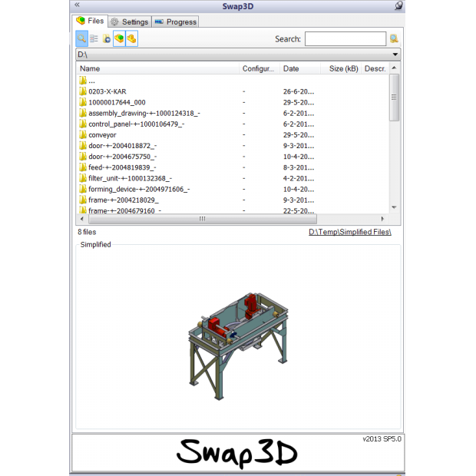Click the '8 files' status text
Image resolution: width=476 pixels, height=476 pixels.
87,232
